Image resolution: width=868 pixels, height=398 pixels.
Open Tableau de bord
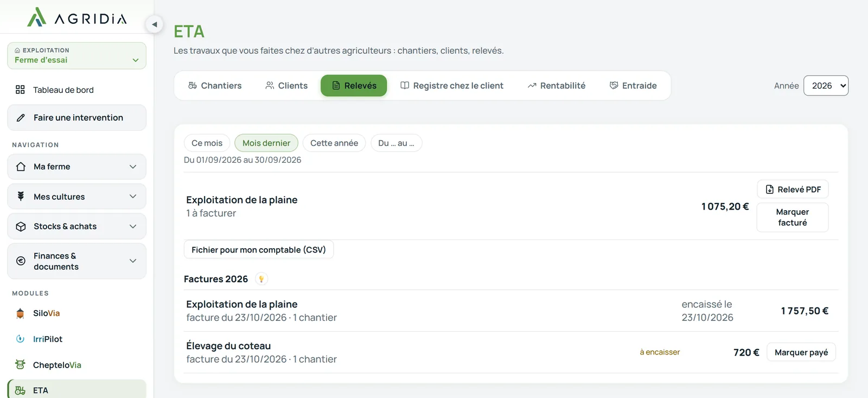point(76,90)
